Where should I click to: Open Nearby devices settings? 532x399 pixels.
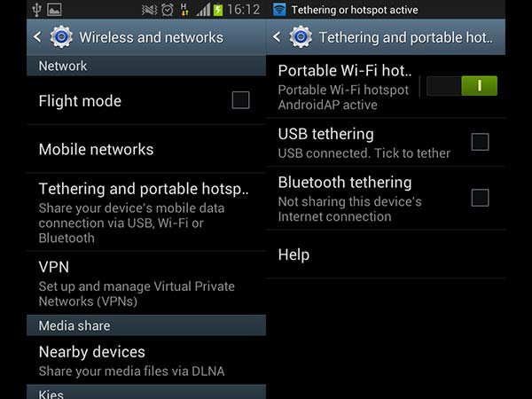click(x=146, y=360)
